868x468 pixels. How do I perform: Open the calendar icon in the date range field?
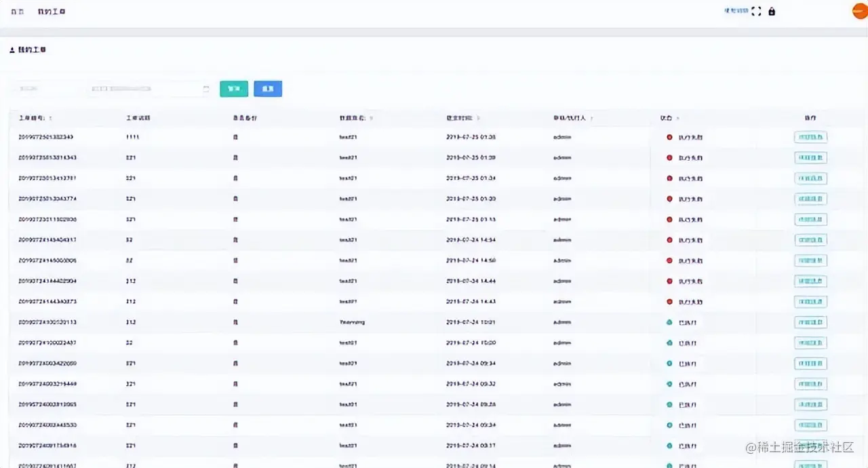coord(205,89)
